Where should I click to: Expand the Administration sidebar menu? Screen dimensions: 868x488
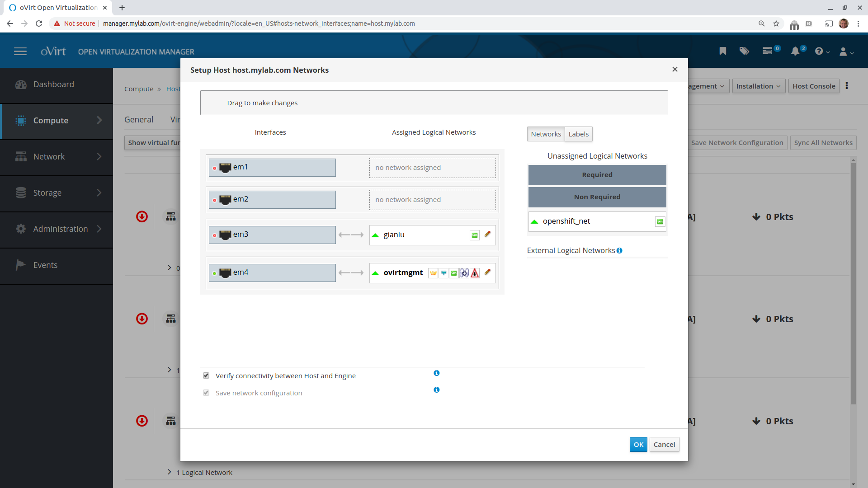pos(57,229)
